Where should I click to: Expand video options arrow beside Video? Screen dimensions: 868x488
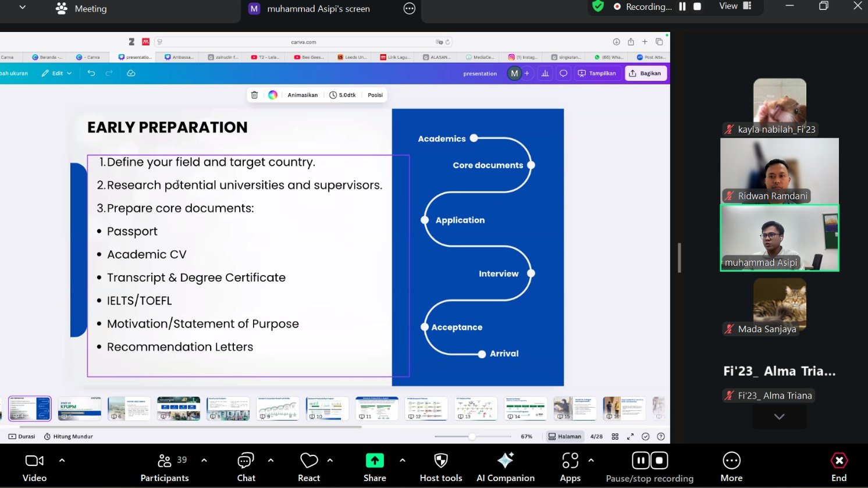click(x=62, y=460)
